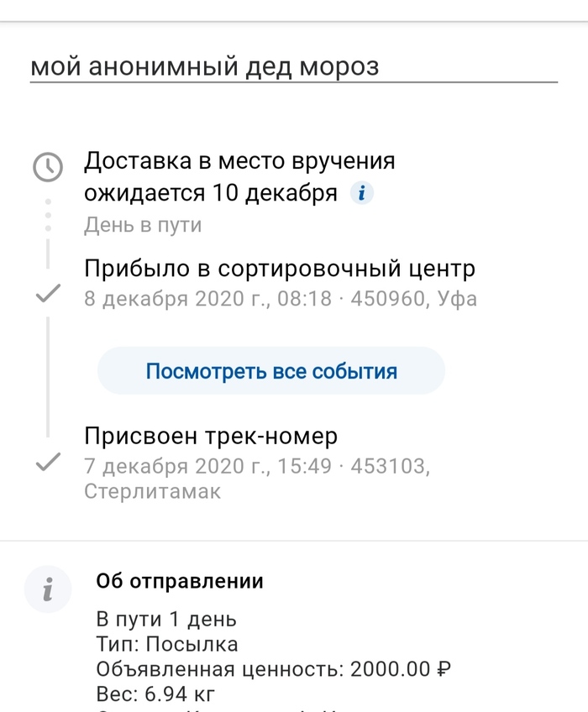Viewport: 588px width, 712px height.
Task: Click the "День в пути" label
Action: click(x=143, y=225)
